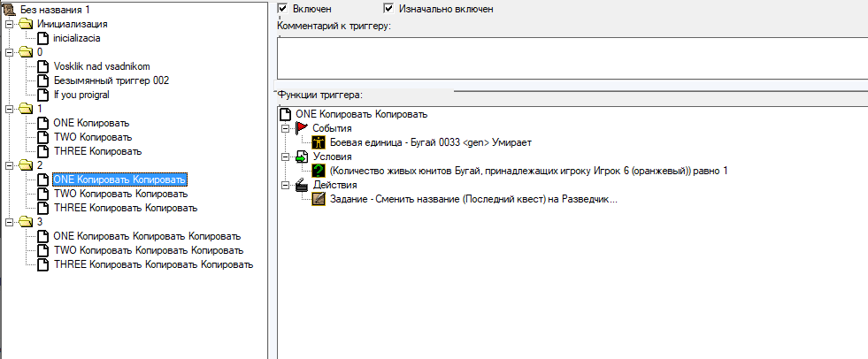Screen dimensions: 868x359
Task: Select the Vosklik nad vsadnikom trigger
Action: 102,66
